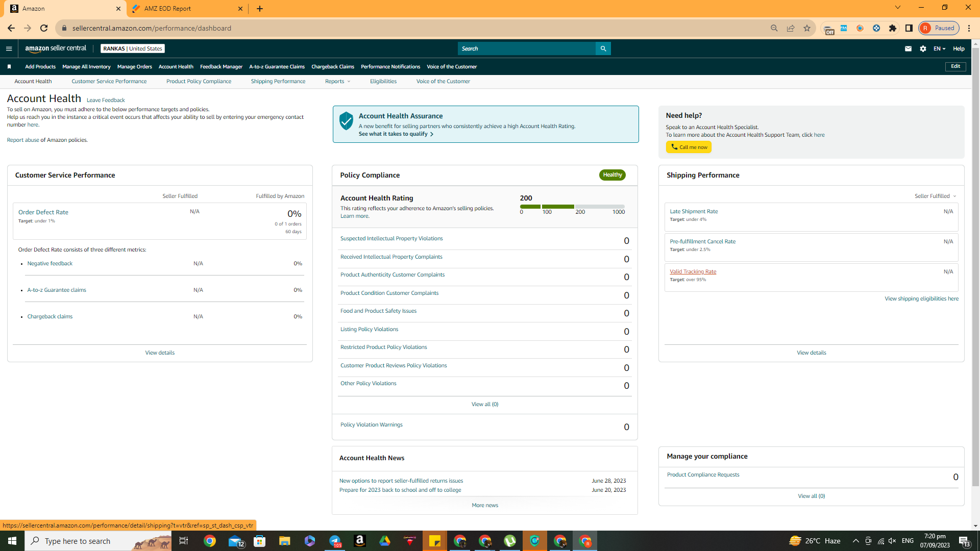Click the Edit bookmarks bar button
The height and width of the screenshot is (551, 980).
(x=955, y=66)
